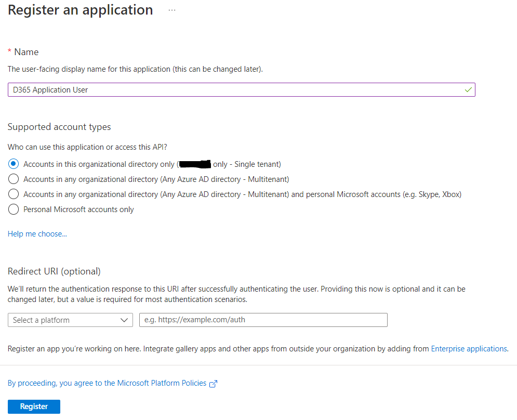Click the green validation checkmark icon
The image size is (517, 420).
pyautogui.click(x=468, y=90)
